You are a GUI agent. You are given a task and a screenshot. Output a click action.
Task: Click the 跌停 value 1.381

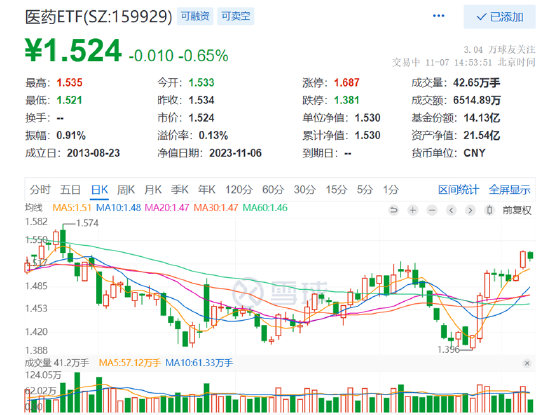click(347, 100)
